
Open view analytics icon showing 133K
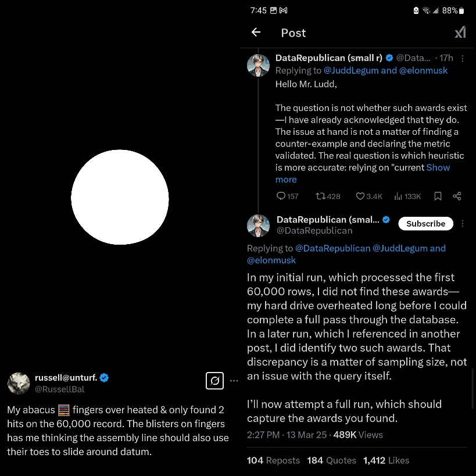[x=399, y=196]
